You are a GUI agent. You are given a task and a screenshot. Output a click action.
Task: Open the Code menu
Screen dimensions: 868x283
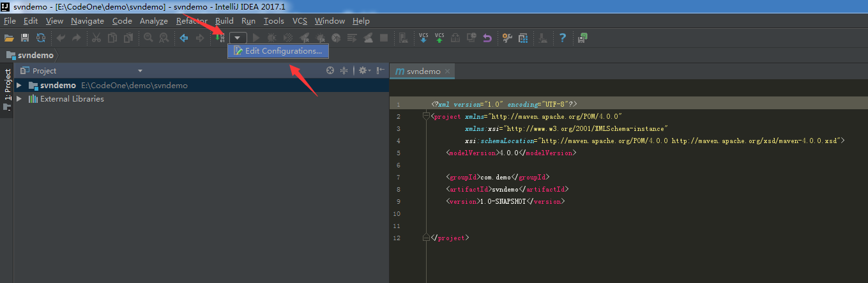pos(122,21)
